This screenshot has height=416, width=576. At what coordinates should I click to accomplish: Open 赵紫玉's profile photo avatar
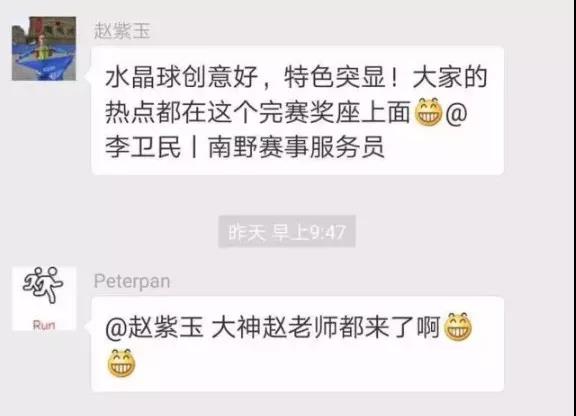44,49
